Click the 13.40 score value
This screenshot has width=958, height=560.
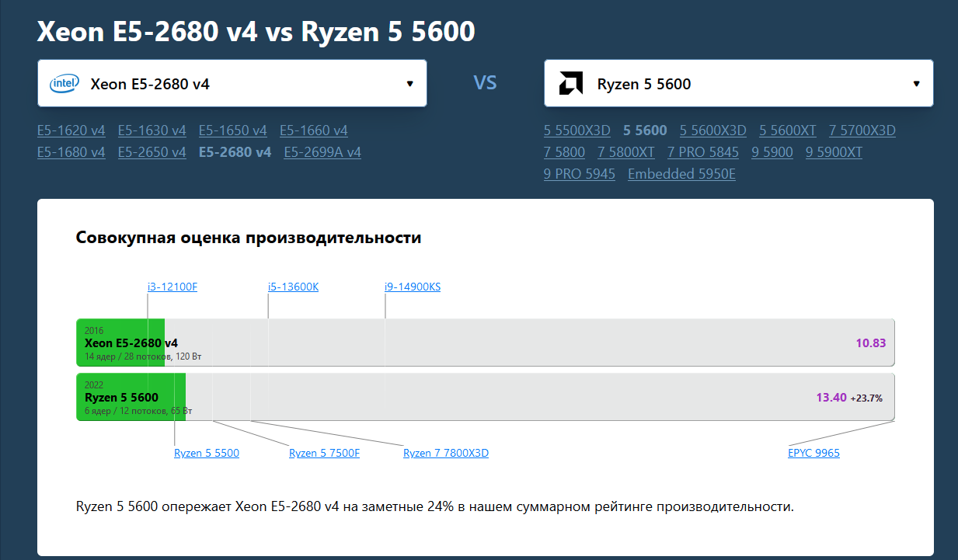(831, 398)
